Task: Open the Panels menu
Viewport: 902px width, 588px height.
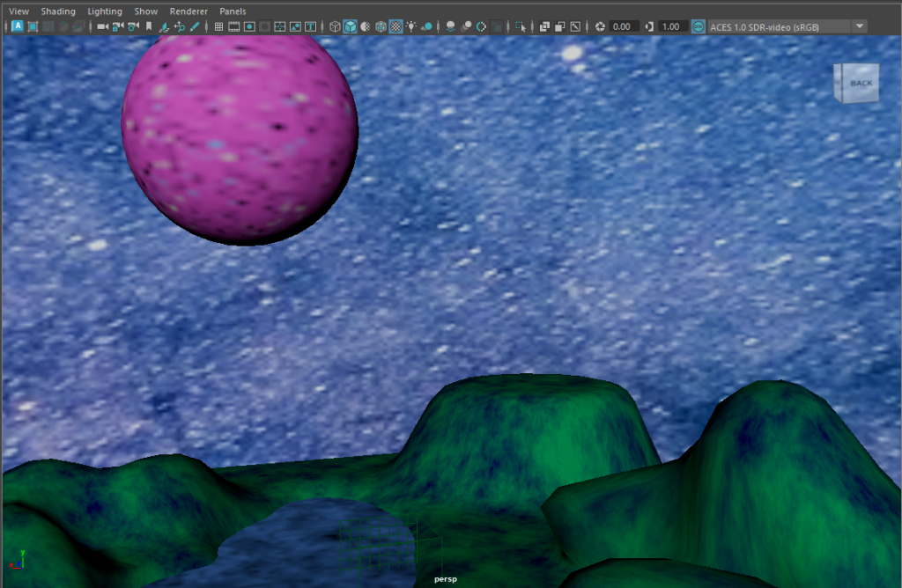Action: coord(233,11)
